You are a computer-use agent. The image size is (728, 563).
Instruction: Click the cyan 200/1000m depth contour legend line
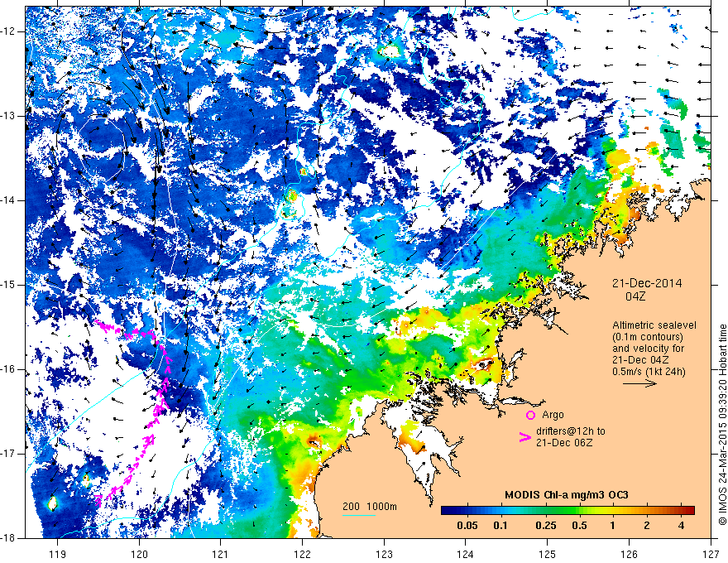(359, 515)
